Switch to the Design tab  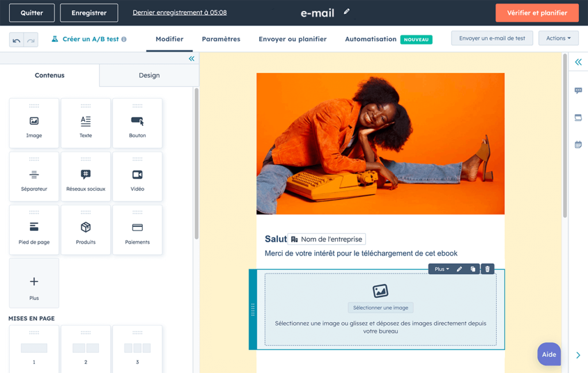149,75
